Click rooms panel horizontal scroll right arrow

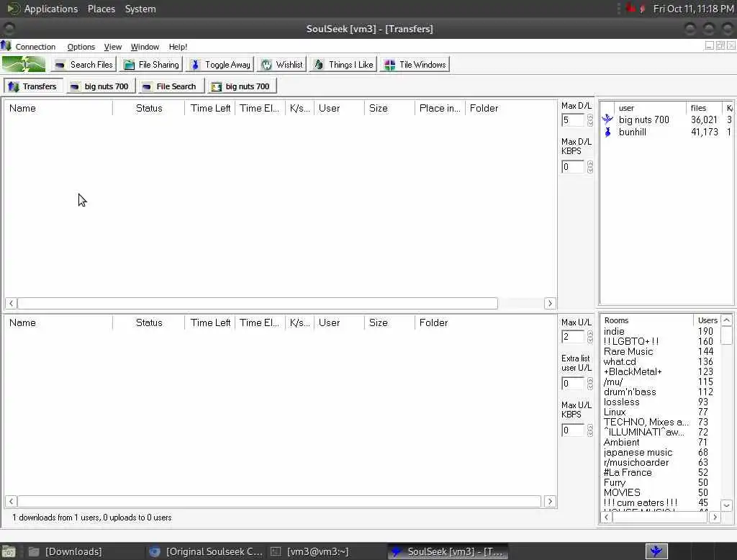tap(715, 517)
